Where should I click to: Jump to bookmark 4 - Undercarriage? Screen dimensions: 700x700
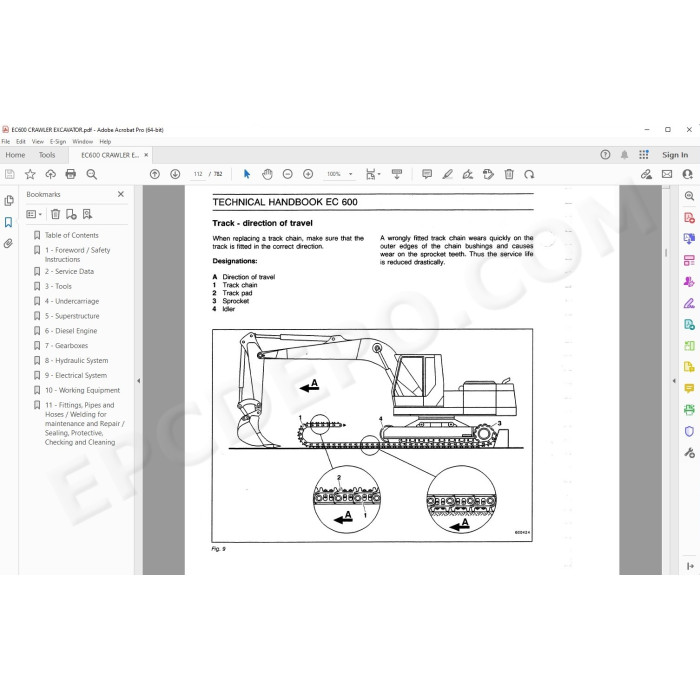[x=72, y=301]
